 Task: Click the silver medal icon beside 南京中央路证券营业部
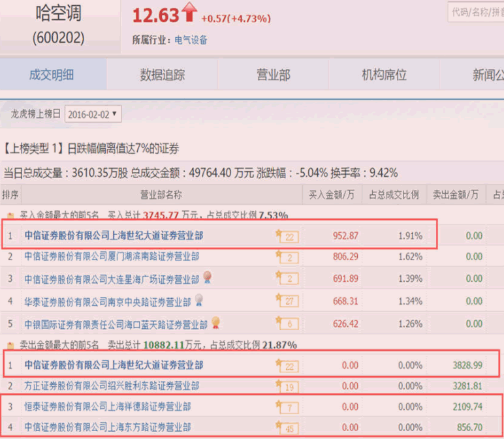(x=199, y=299)
